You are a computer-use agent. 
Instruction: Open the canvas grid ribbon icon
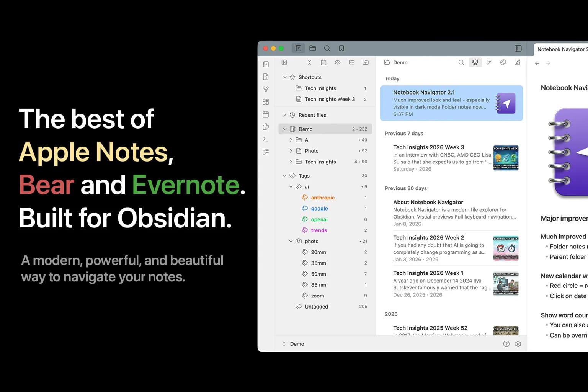coord(266,102)
